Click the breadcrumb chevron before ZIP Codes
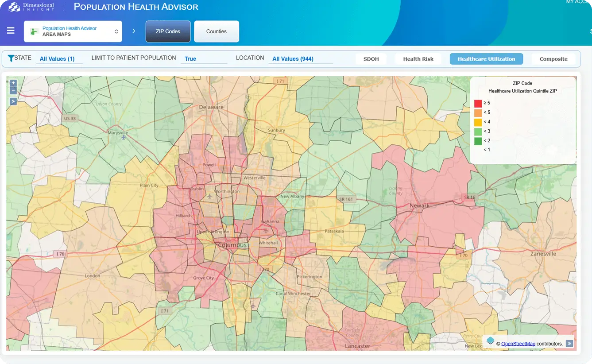This screenshot has height=364, width=592. (x=134, y=31)
